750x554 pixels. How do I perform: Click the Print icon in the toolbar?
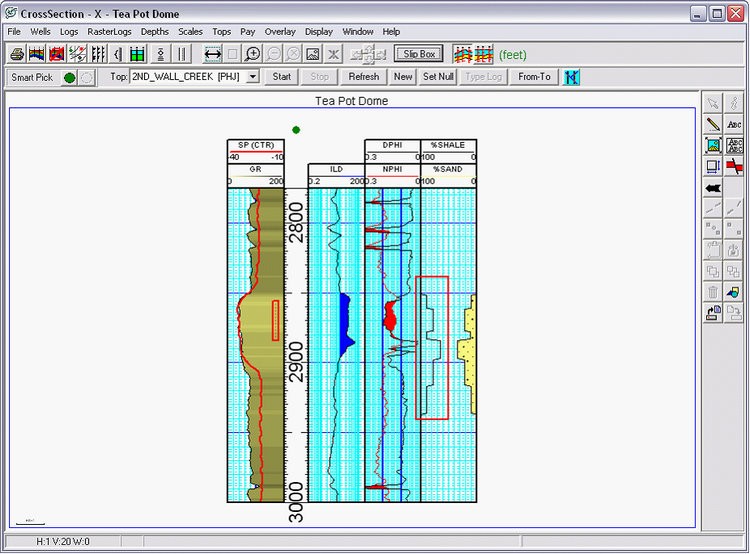coord(17,54)
